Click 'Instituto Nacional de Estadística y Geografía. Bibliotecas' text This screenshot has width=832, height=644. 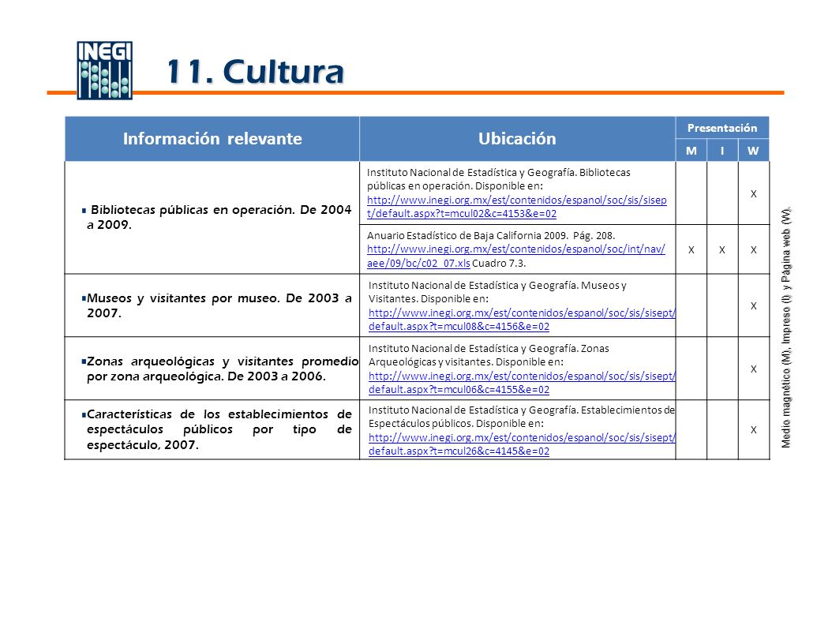coord(498,172)
